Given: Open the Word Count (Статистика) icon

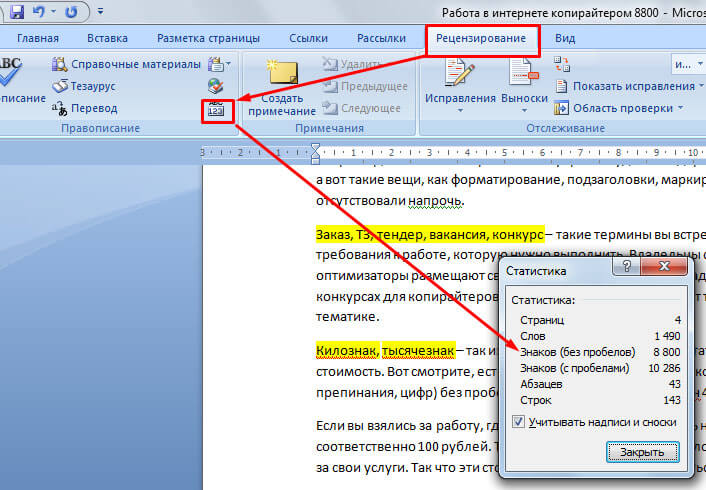Looking at the screenshot, I should (216, 110).
